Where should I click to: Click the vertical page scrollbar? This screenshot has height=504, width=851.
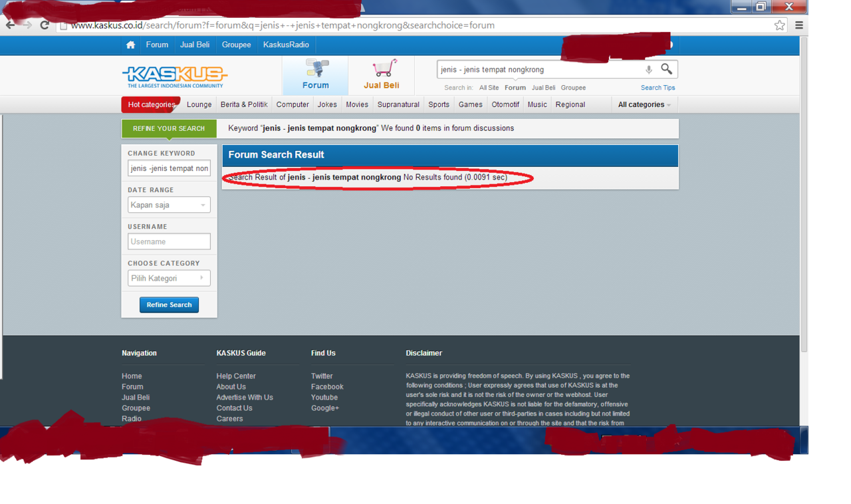[804, 196]
